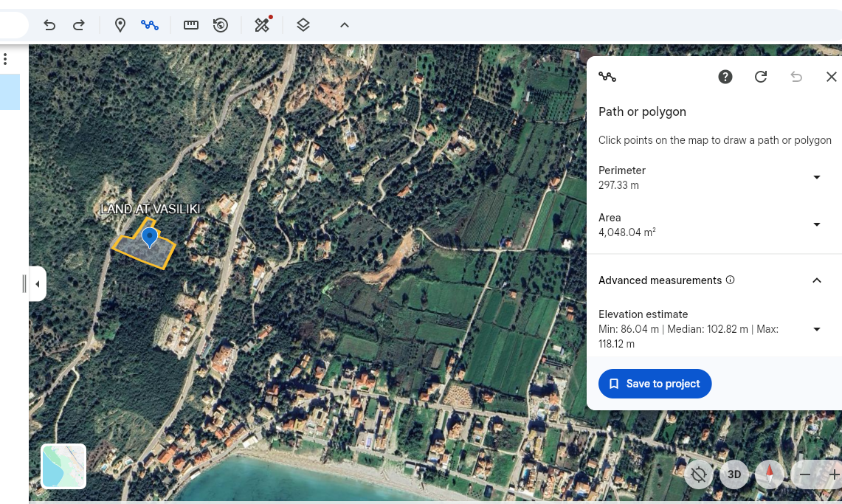This screenshot has width=842, height=504.
Task: Collapse the top toolbar with the chevron
Action: pyautogui.click(x=344, y=25)
